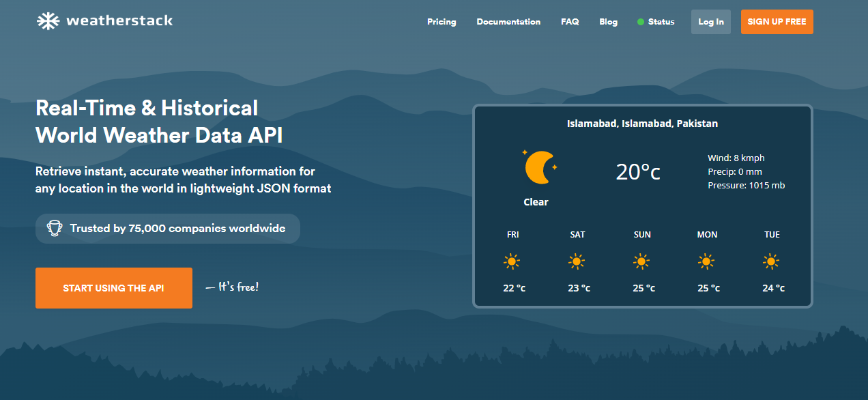Go to the FAQ page
Viewport: 868px width, 400px height.
point(570,22)
